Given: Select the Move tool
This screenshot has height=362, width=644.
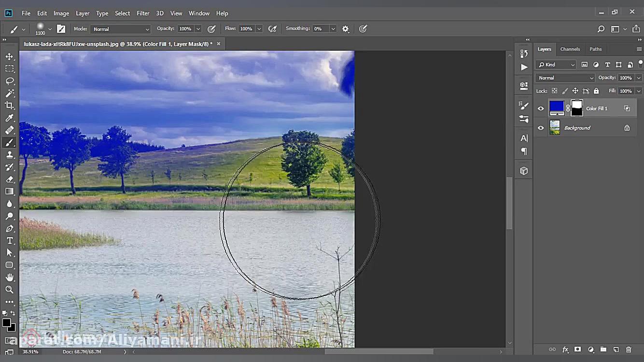Looking at the screenshot, I should tap(10, 56).
